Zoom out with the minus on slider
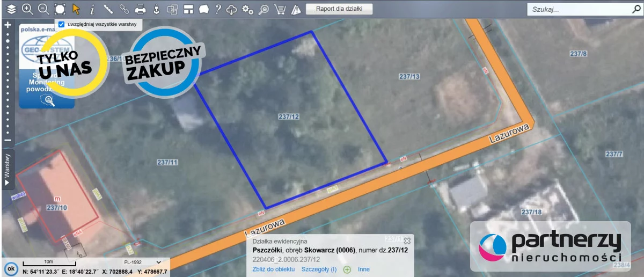This screenshot has height=277, width=644. (x=8, y=140)
